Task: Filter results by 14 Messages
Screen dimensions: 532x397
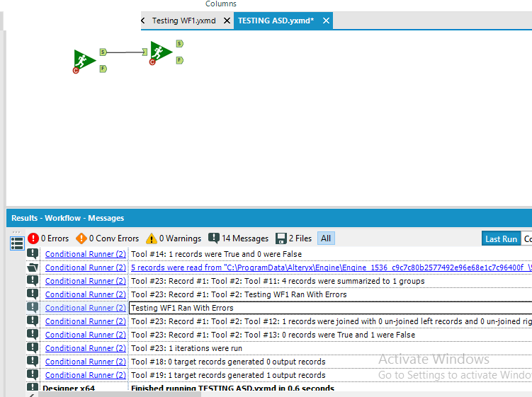Action: [238, 238]
